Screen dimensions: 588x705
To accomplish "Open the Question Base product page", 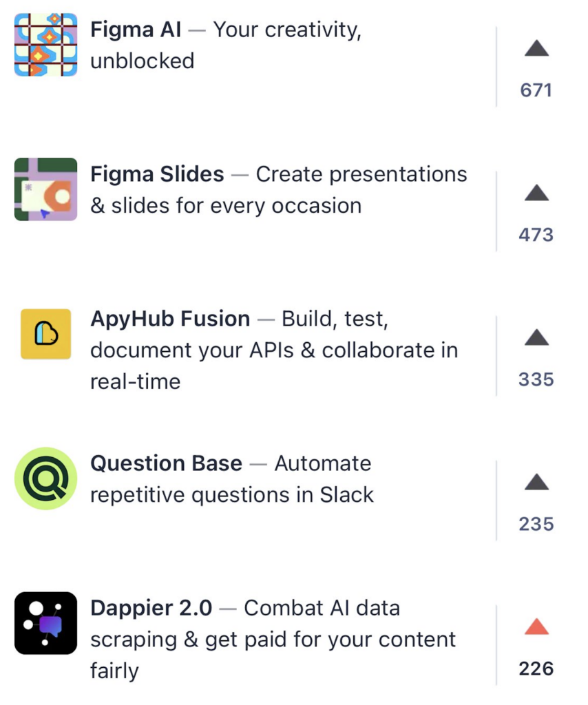I will click(165, 463).
